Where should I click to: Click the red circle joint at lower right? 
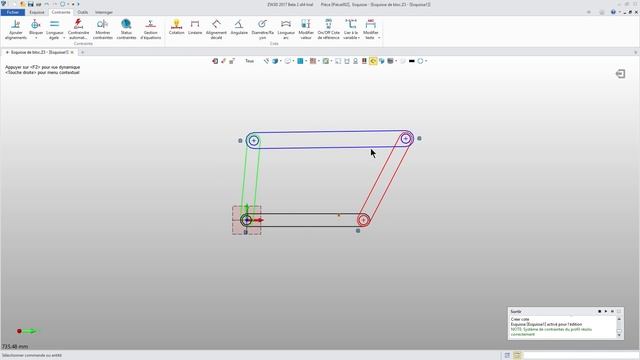tap(363, 220)
